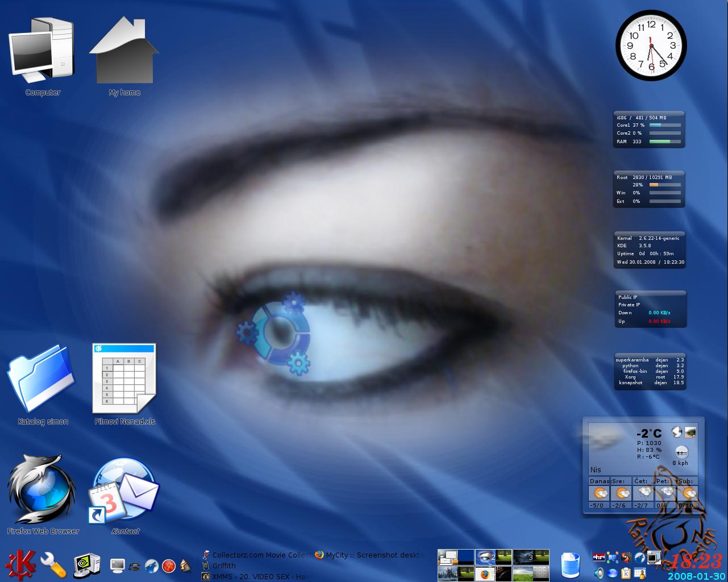728x582 pixels.
Task: Open the volume speaker tray icon
Action: coord(598,573)
